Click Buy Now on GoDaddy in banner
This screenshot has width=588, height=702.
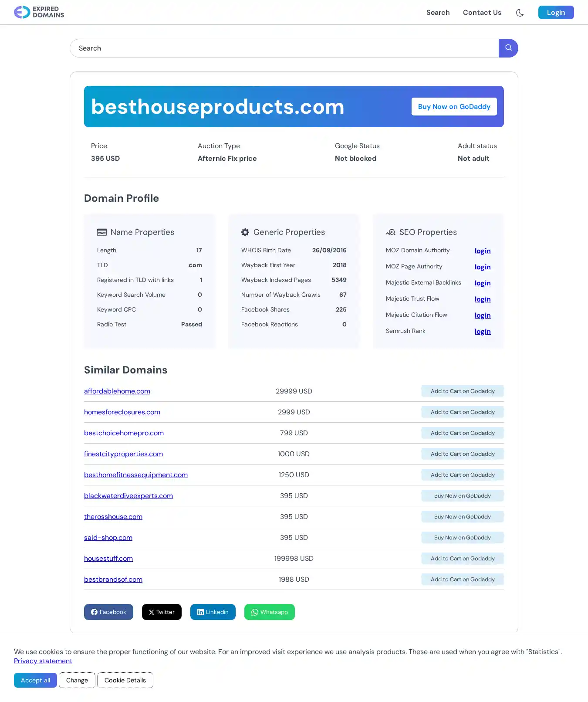[x=454, y=107]
